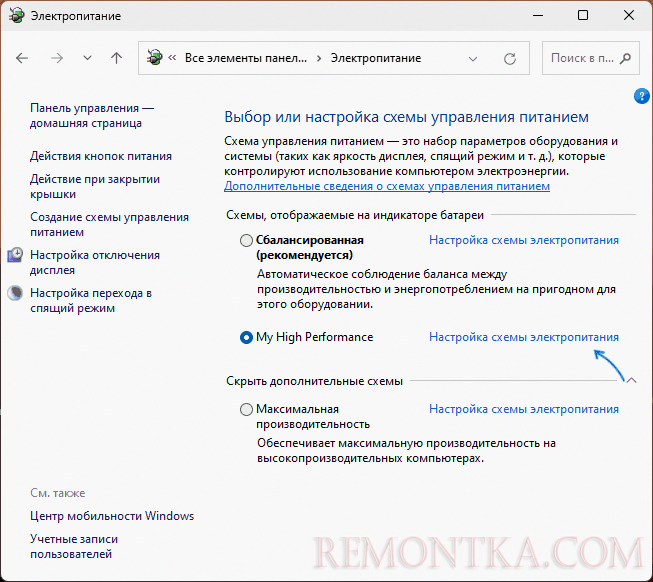653x582 pixels.
Task: Open help with blue question mark icon
Action: [x=641, y=96]
